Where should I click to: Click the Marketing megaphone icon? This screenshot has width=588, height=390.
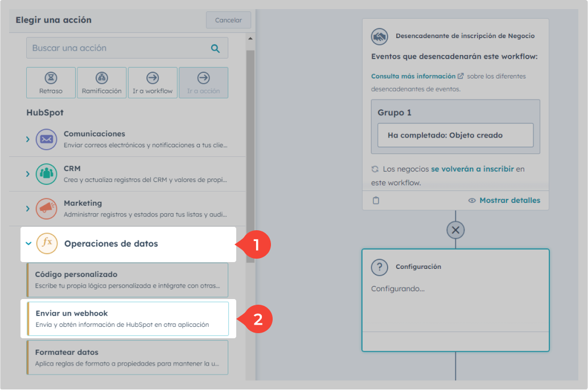(x=46, y=209)
